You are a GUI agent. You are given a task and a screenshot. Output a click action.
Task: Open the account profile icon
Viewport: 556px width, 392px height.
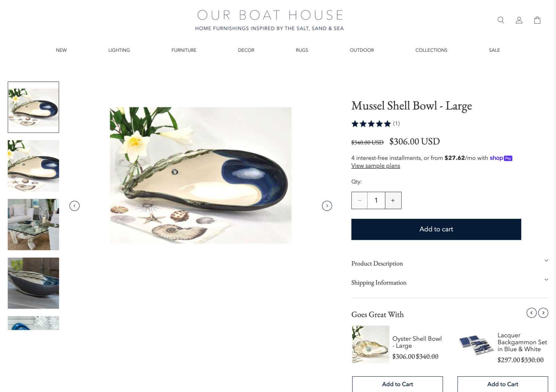tap(519, 20)
